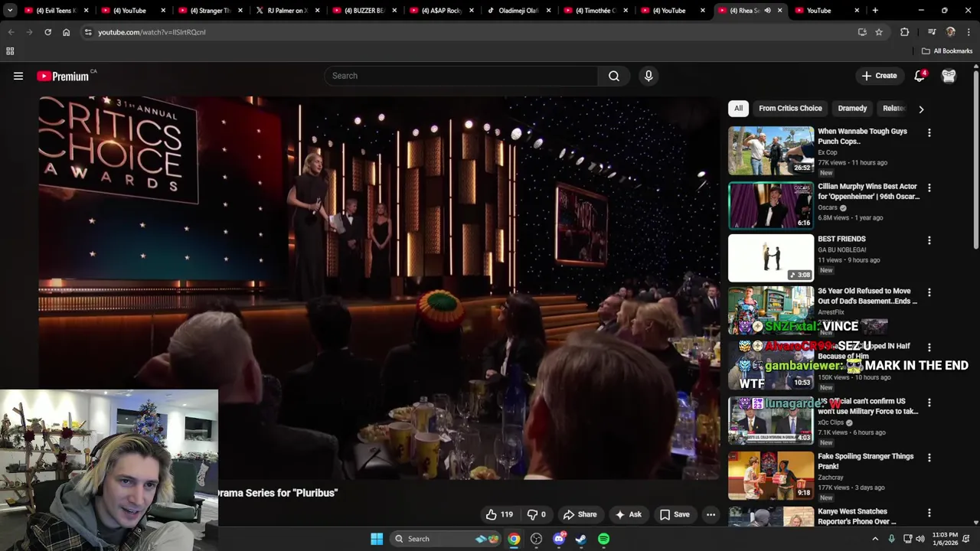Open Spotify from the taskbar
This screenshot has height=551, width=980.
coord(604,539)
